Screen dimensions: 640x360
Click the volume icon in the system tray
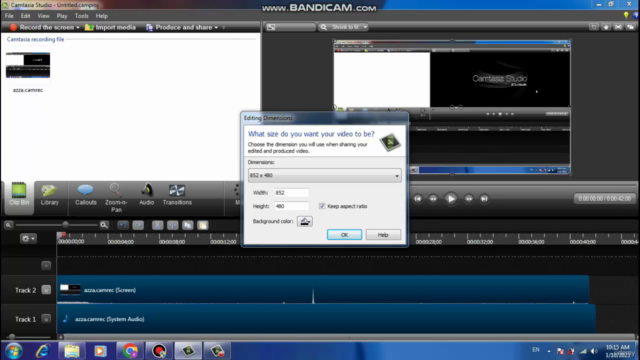pos(594,351)
